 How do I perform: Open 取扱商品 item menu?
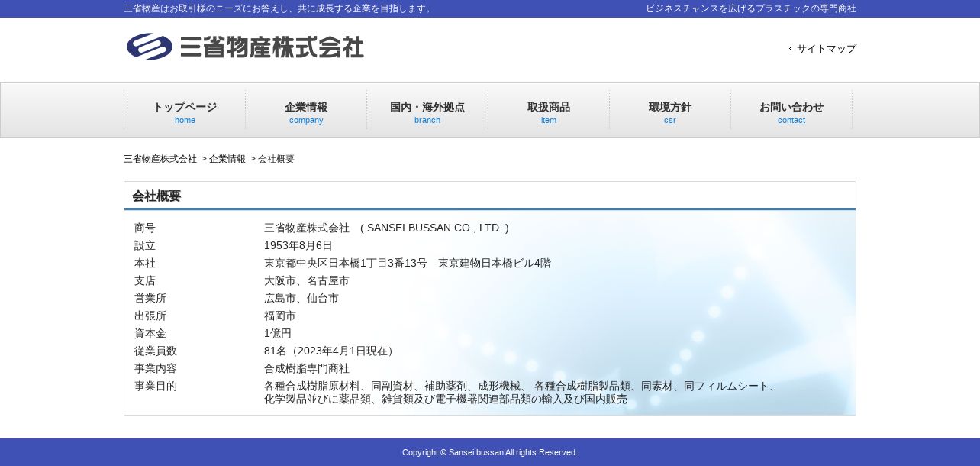pyautogui.click(x=549, y=110)
